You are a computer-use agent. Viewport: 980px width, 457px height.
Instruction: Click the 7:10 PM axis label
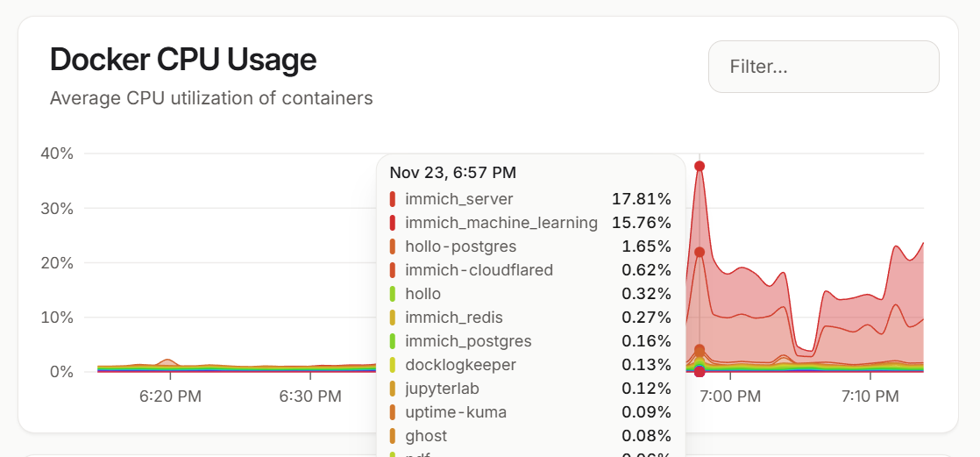870,396
